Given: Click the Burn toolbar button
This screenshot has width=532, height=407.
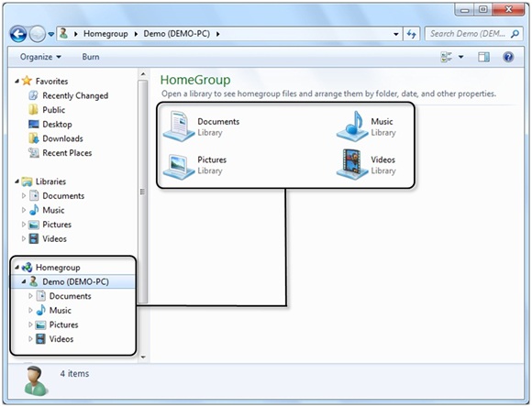Looking at the screenshot, I should [91, 57].
